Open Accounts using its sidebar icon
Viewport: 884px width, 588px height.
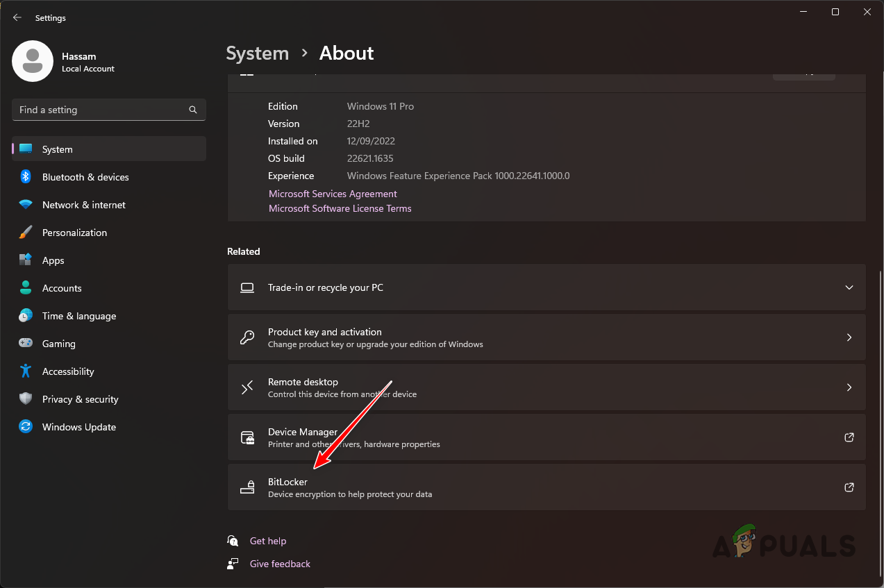coord(26,288)
